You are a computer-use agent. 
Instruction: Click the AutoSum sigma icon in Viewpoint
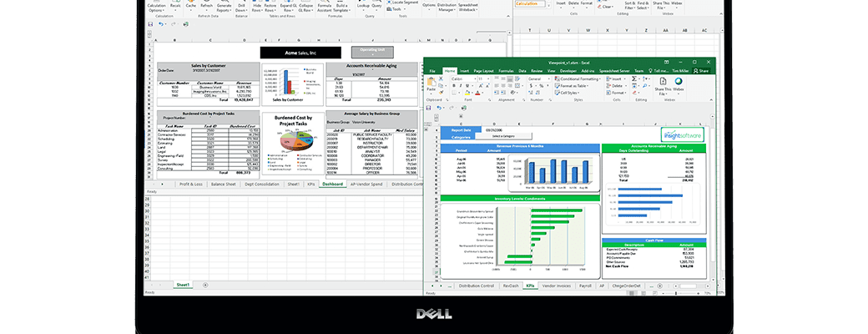633,78
